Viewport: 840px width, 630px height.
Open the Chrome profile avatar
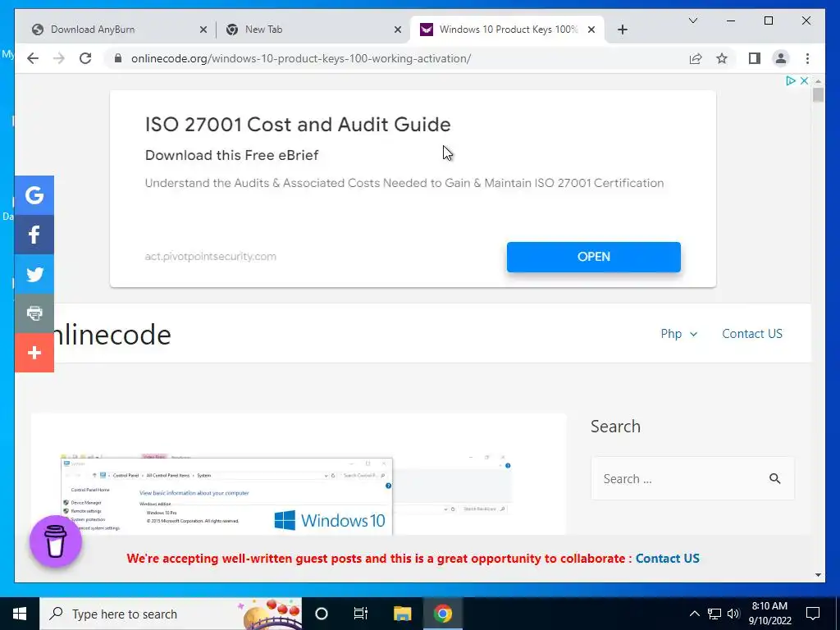coord(781,58)
